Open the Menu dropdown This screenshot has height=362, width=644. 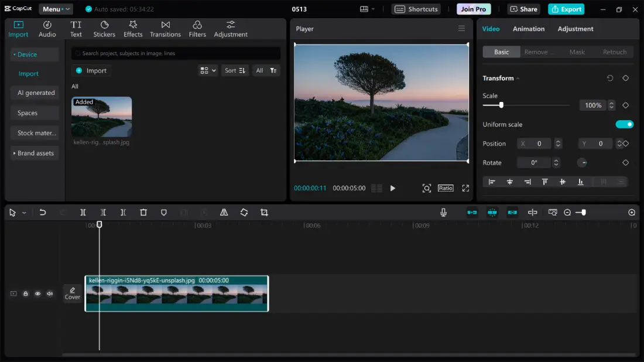click(x=56, y=9)
